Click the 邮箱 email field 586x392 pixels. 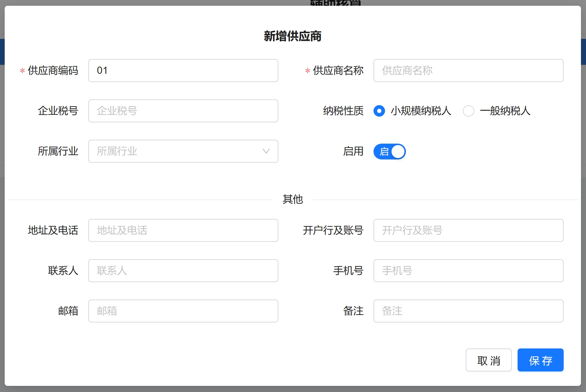click(183, 311)
